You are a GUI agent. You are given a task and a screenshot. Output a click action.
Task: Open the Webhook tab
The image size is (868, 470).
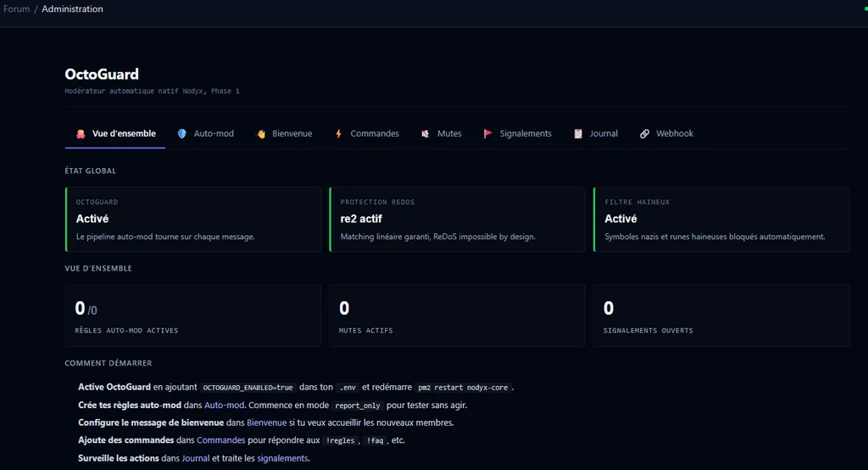[666, 133]
